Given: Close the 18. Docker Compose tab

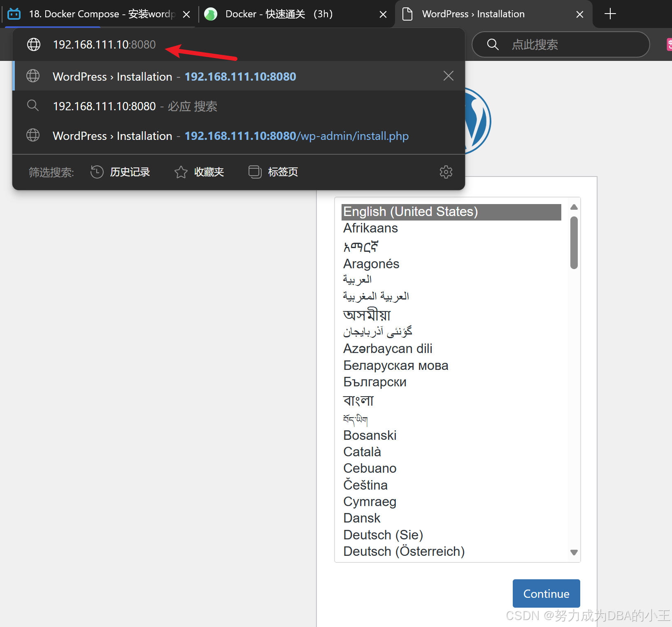Looking at the screenshot, I should pos(186,14).
